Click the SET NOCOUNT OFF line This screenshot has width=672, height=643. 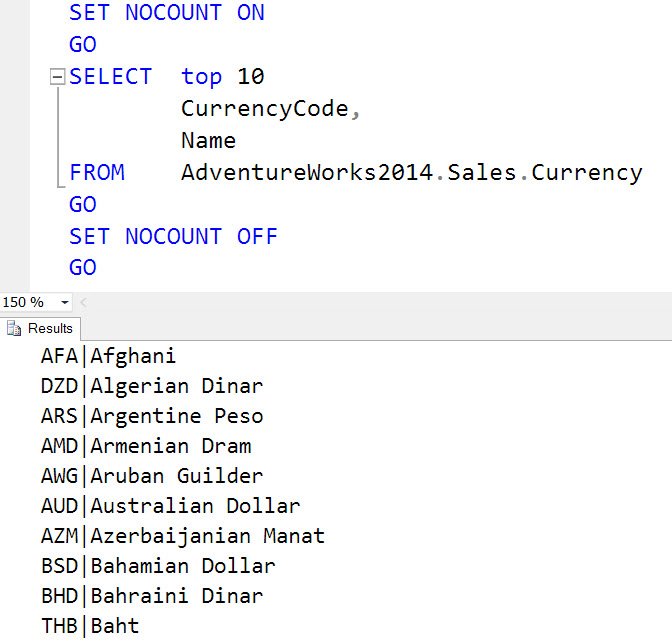coord(173,237)
